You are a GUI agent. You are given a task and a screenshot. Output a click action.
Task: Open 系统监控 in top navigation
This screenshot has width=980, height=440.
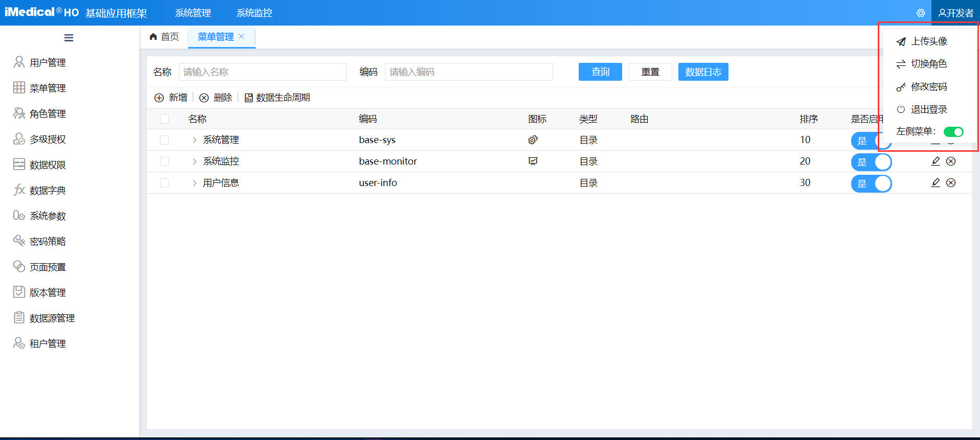254,13
